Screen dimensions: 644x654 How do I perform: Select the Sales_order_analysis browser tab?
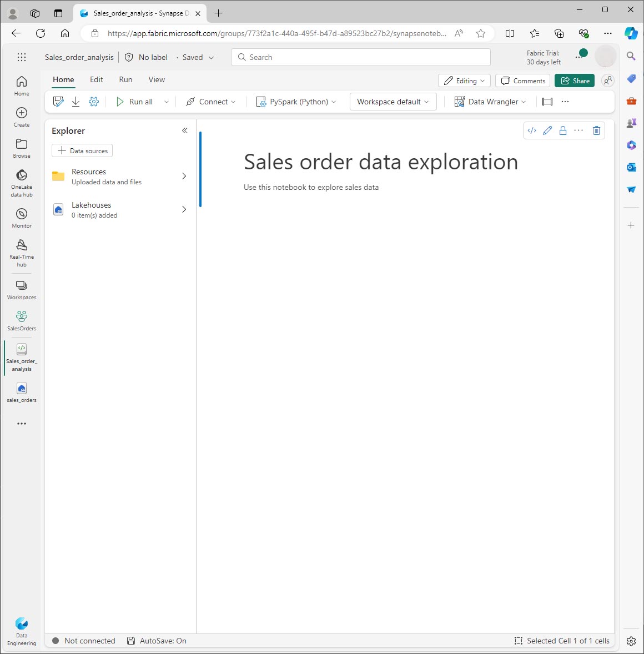click(x=140, y=13)
